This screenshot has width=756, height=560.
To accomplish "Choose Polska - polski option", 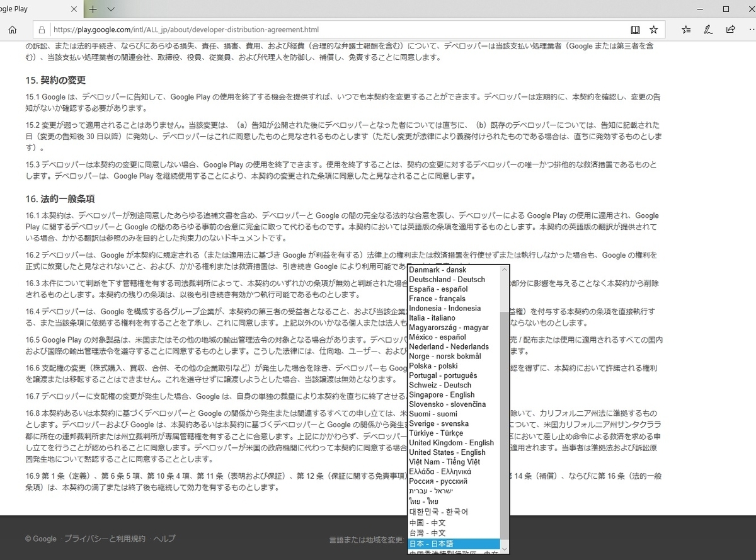I will (454, 366).
